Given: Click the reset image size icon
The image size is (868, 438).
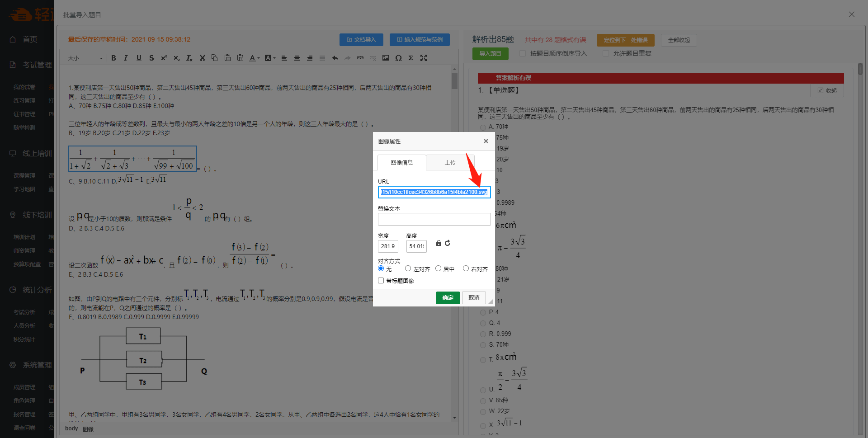Looking at the screenshot, I should pos(448,243).
